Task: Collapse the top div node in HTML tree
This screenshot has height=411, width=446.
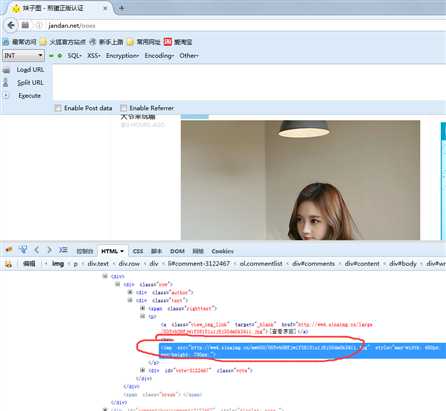Action: (x=105, y=276)
